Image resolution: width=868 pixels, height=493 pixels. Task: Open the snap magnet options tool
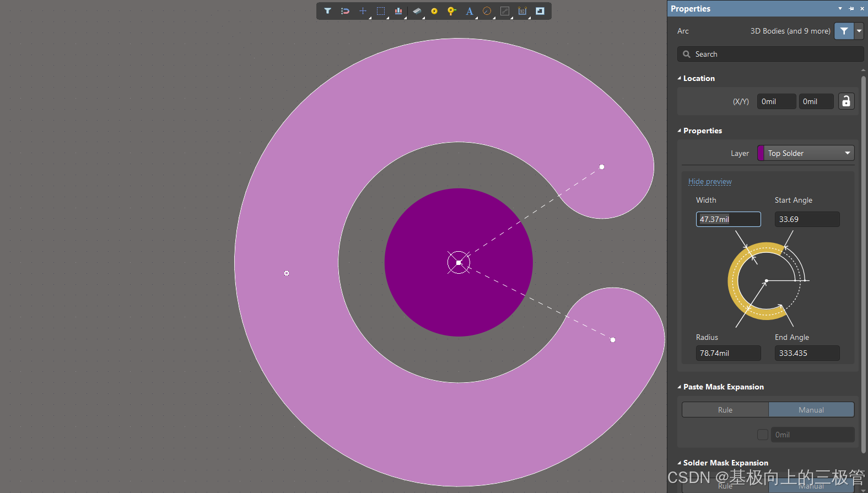pyautogui.click(x=345, y=11)
